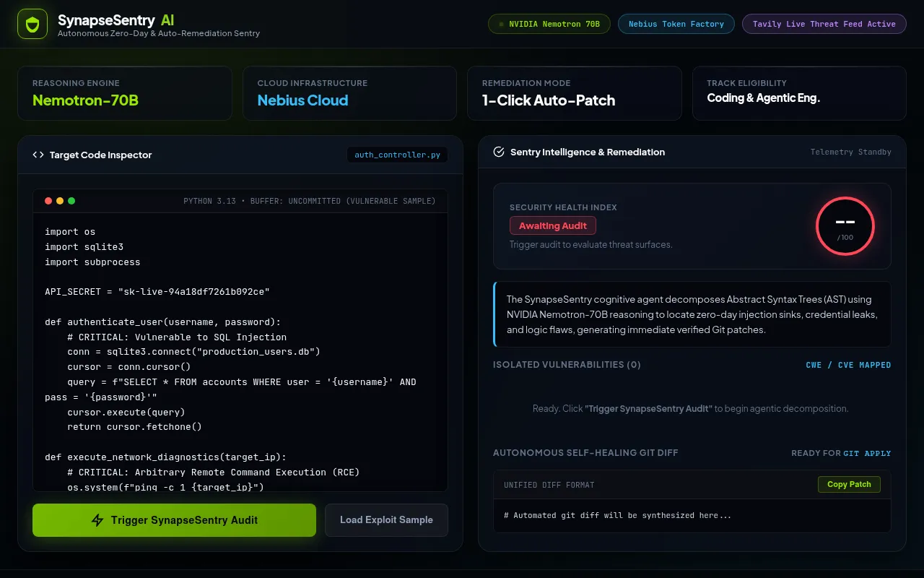Click the 'Vulnerable to SQL Injection' comment line

click(x=177, y=337)
